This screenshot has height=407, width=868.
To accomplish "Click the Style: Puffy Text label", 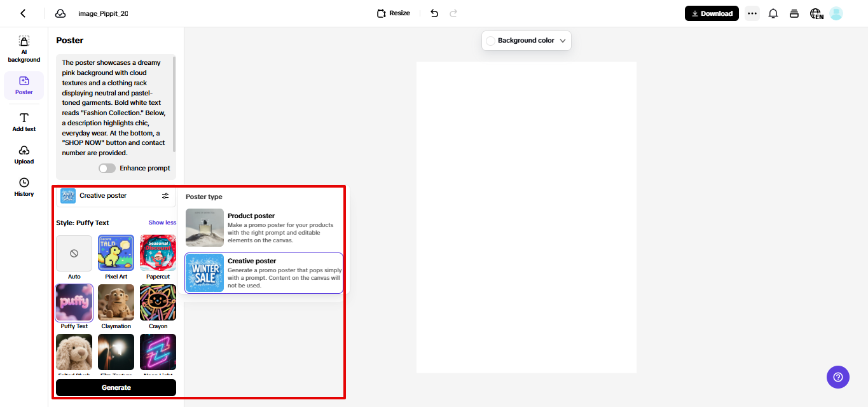I will click(83, 223).
